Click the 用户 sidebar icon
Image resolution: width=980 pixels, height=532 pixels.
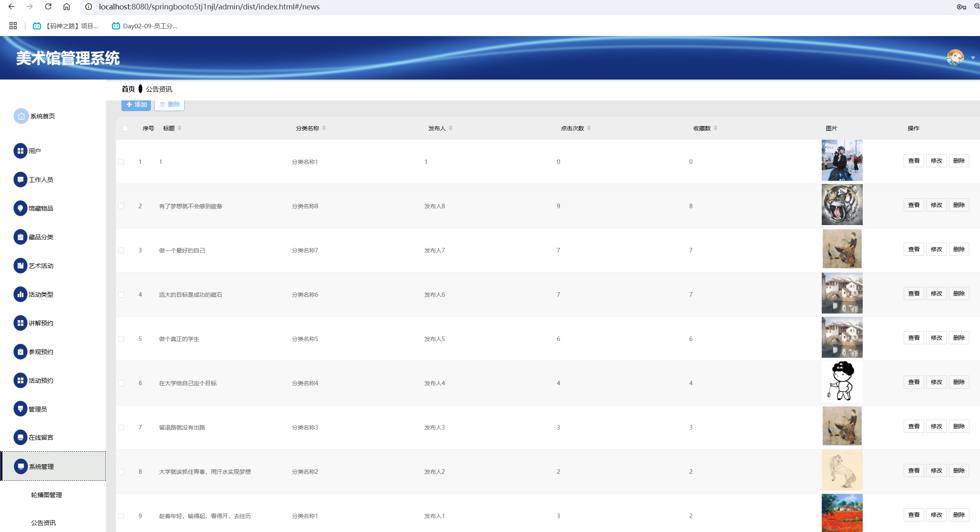coord(20,151)
